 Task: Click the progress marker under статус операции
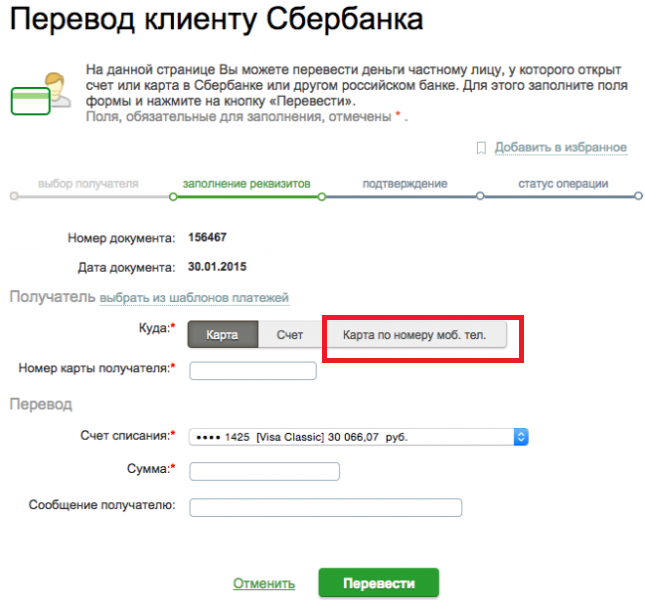[638, 196]
